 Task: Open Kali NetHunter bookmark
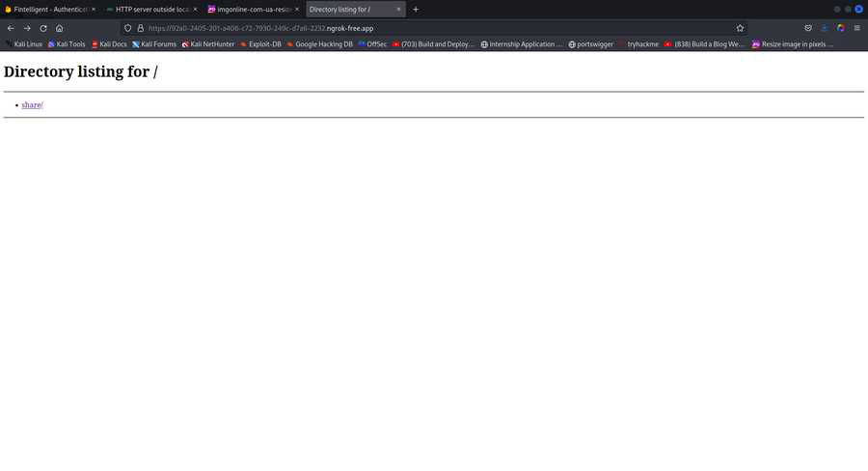208,44
